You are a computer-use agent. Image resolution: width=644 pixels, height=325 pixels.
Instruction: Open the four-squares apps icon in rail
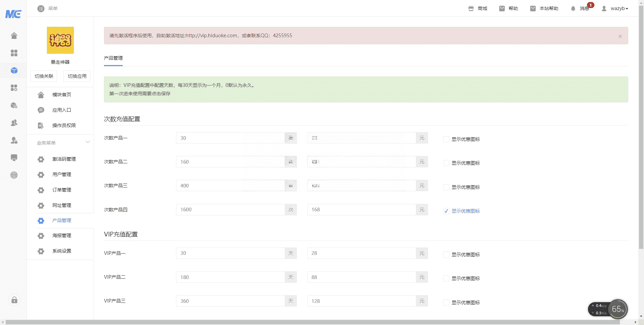(x=14, y=53)
